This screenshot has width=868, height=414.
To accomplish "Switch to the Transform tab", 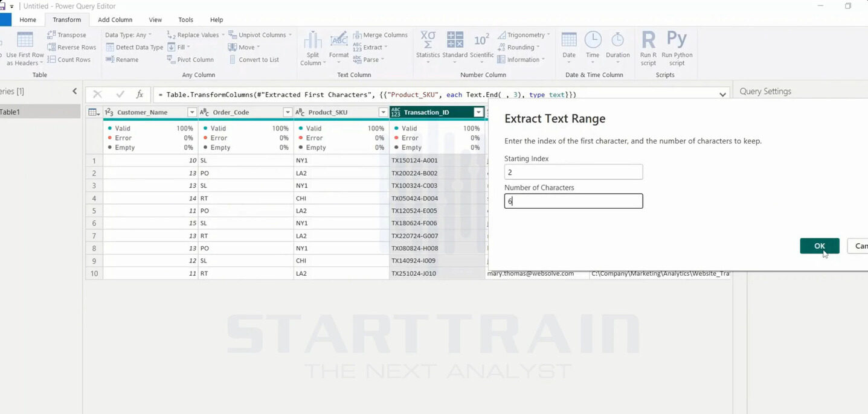I will 66,20.
